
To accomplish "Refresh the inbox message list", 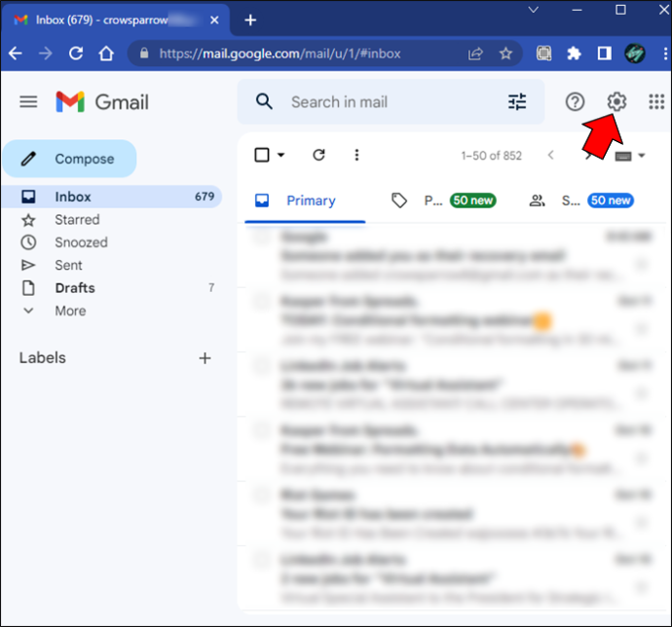I will 318,155.
